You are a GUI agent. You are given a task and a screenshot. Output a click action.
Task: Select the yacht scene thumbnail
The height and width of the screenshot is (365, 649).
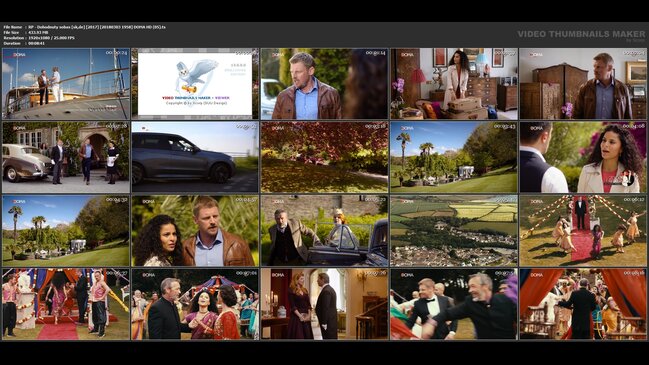tap(66, 84)
